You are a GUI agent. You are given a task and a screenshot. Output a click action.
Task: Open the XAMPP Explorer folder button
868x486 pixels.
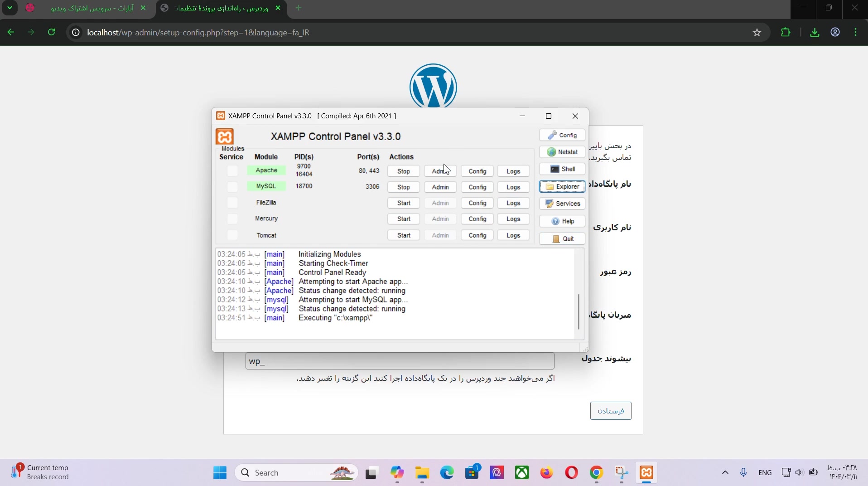pyautogui.click(x=562, y=187)
